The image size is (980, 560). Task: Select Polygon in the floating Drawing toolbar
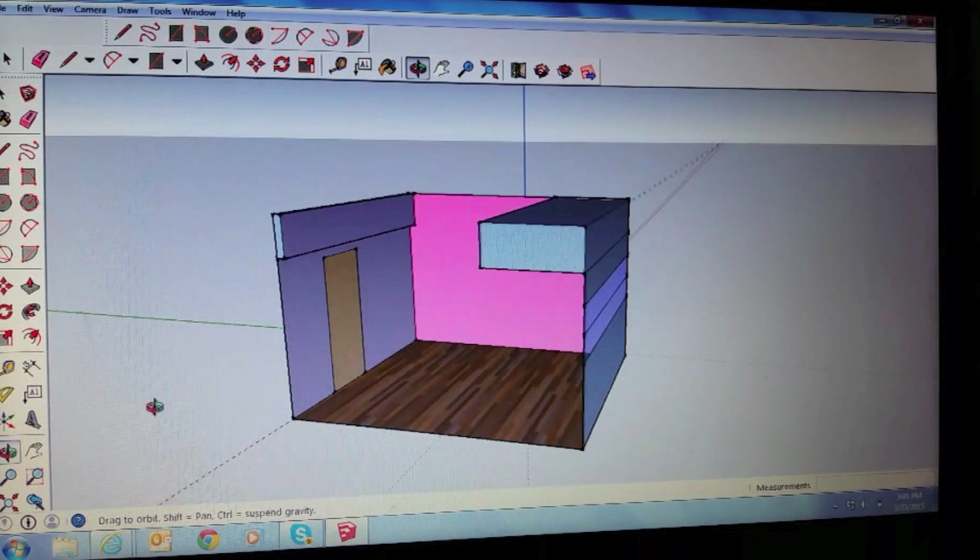tap(254, 35)
